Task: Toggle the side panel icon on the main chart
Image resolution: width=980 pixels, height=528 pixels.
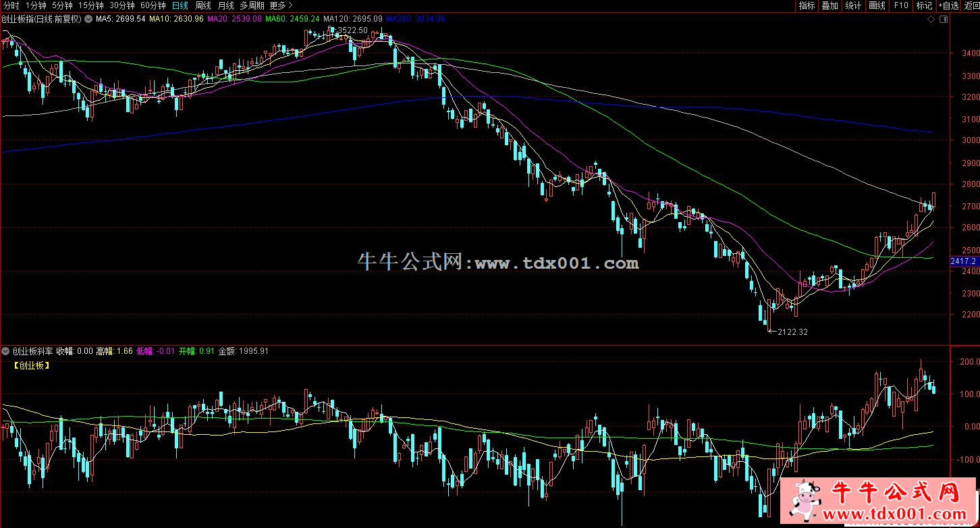Action: click(944, 20)
